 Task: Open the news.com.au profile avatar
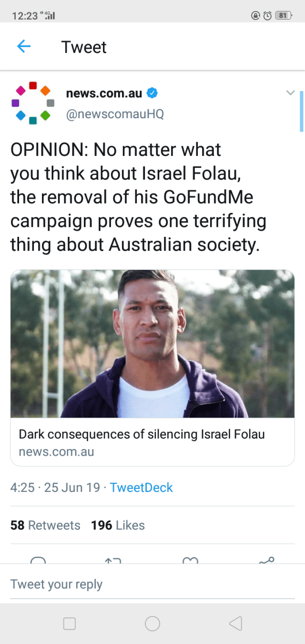pyautogui.click(x=33, y=103)
